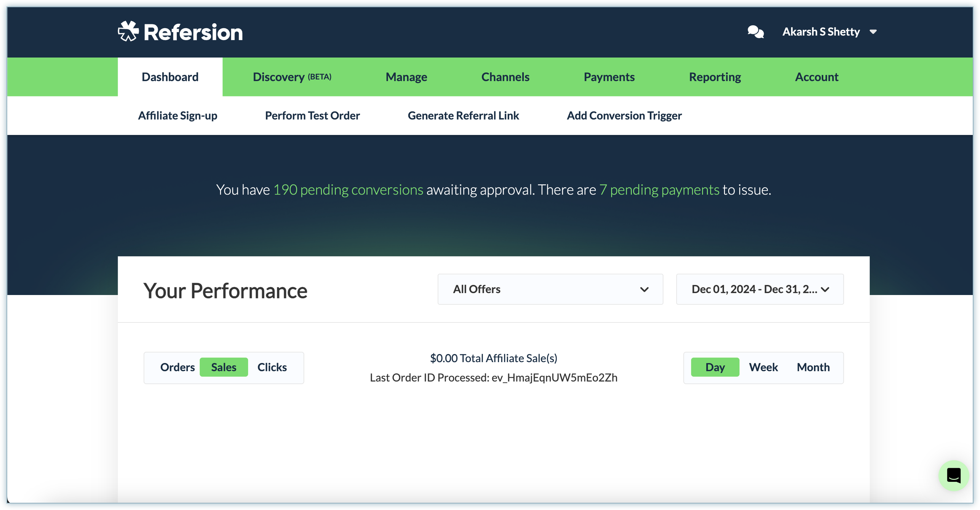Click the 7 pending payments link
980x510 pixels.
click(659, 190)
